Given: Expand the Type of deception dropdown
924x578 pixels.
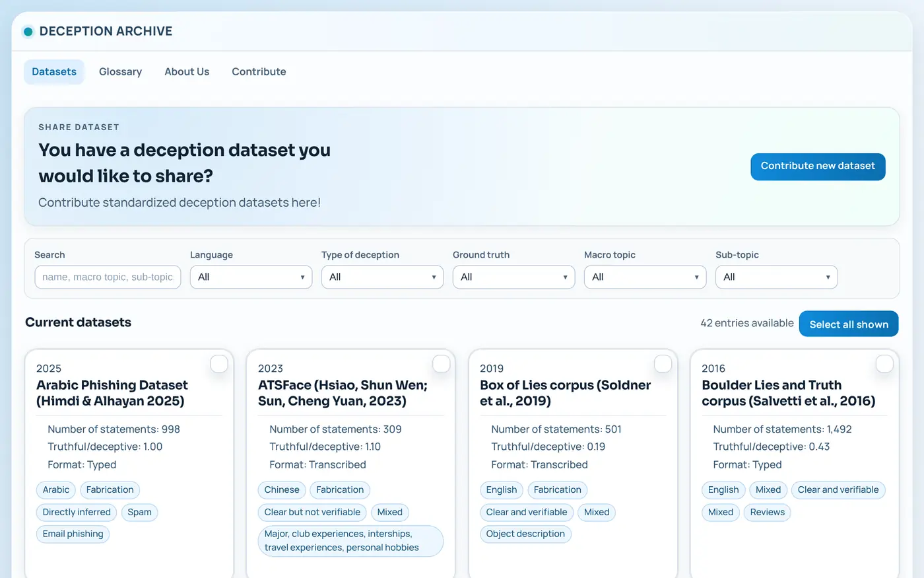Looking at the screenshot, I should pyautogui.click(x=382, y=277).
